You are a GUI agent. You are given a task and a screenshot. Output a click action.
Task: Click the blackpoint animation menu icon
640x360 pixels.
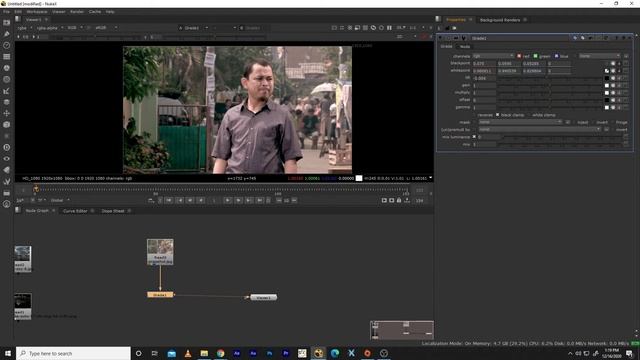click(626, 63)
